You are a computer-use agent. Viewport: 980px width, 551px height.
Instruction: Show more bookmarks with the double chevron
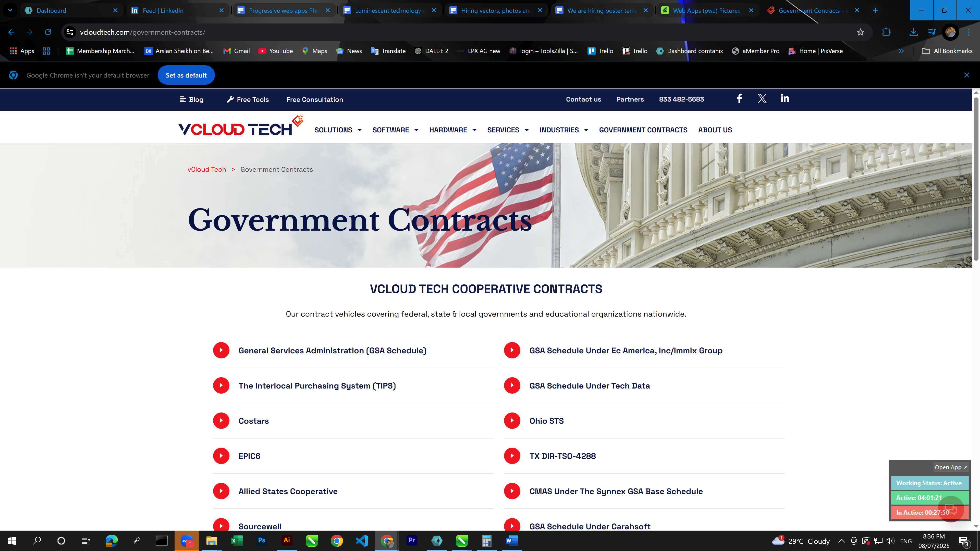tap(901, 51)
